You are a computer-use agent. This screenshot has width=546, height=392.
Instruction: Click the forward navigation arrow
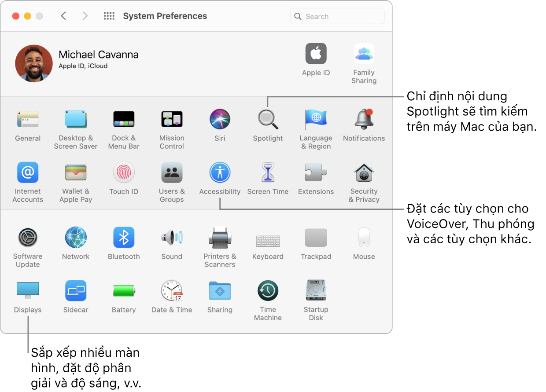[85, 16]
